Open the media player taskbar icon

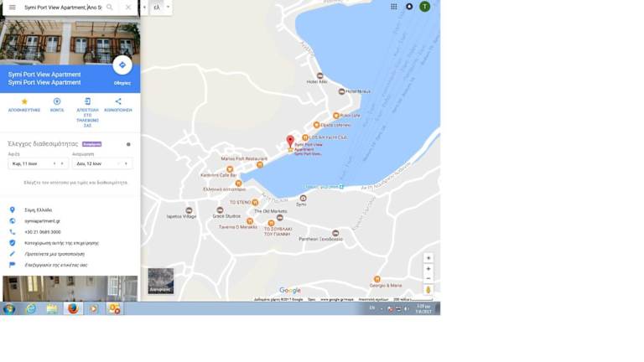(x=94, y=308)
